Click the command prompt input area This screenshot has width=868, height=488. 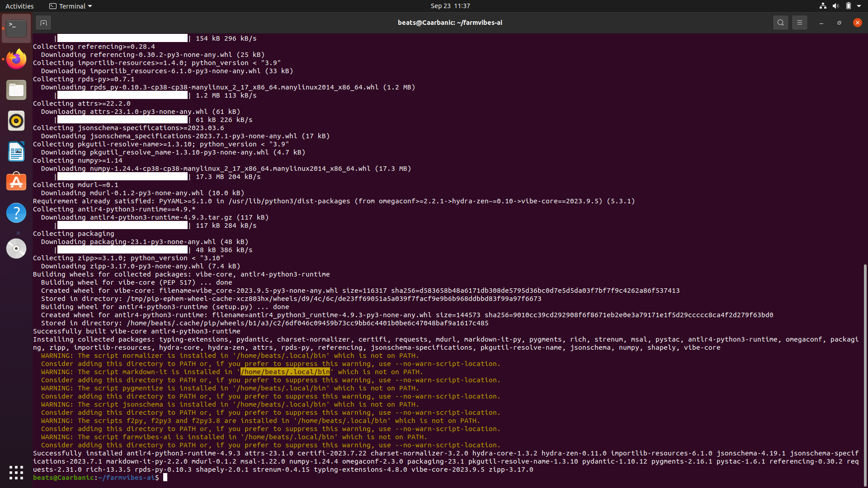pyautogui.click(x=165, y=477)
